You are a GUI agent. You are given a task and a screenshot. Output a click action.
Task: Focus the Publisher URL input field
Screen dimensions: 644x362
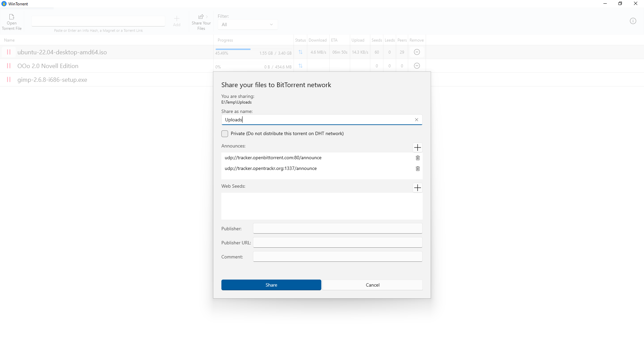point(337,242)
